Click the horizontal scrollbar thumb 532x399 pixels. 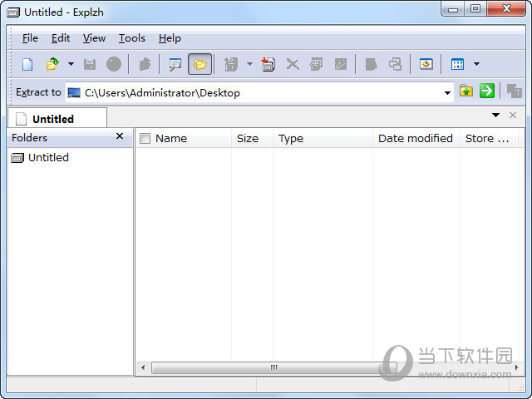pyautogui.click(x=273, y=367)
